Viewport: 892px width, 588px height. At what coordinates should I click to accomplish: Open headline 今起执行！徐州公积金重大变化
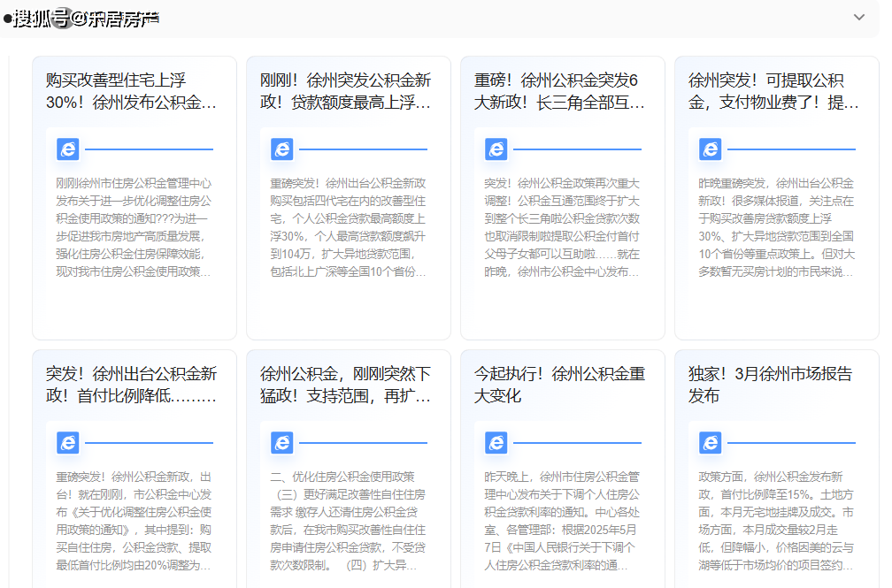click(561, 385)
